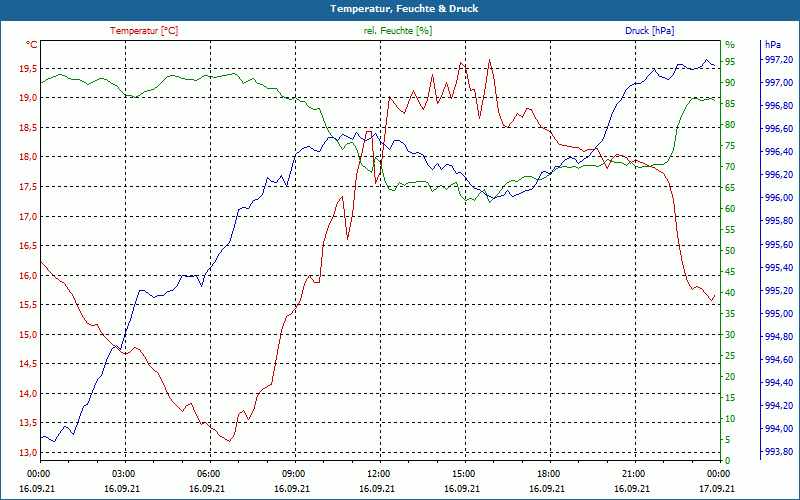Image resolution: width=800 pixels, height=500 pixels.
Task: Click the 12:00 time axis label
Action: pos(377,473)
